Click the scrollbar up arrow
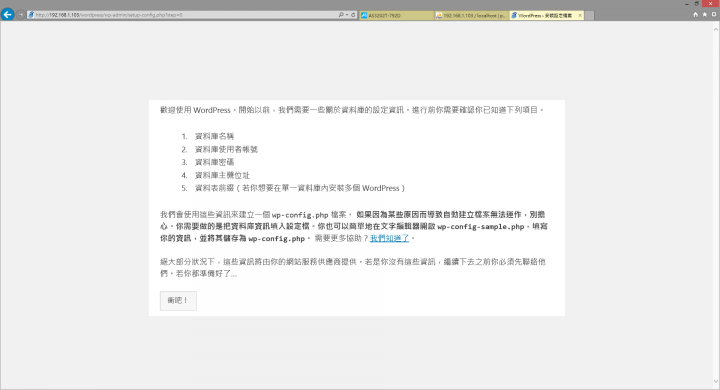 coord(716,29)
